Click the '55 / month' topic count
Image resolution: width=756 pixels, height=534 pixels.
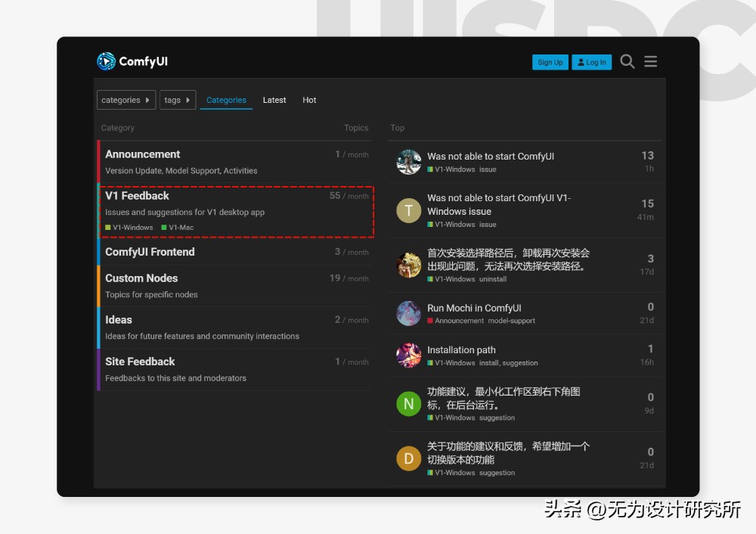coord(349,196)
